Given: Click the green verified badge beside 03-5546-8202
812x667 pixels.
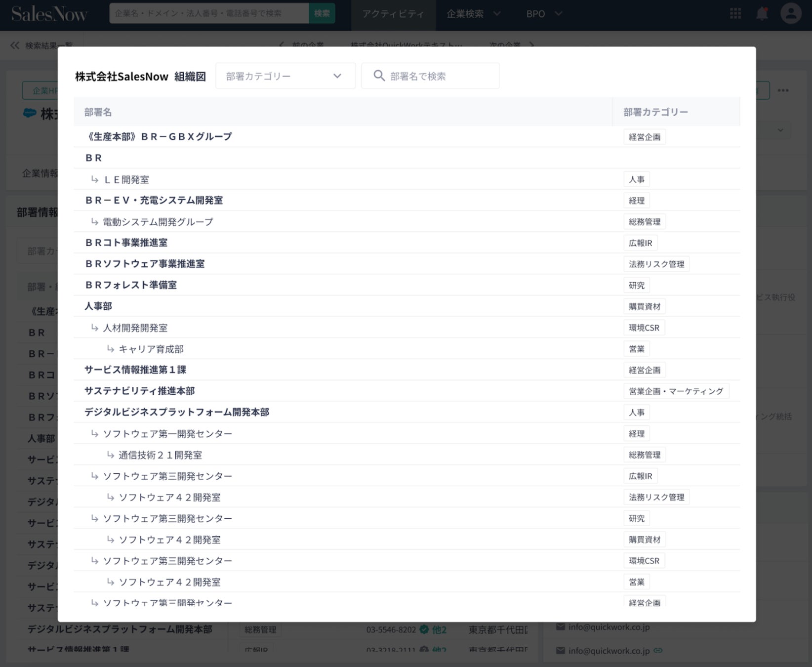Looking at the screenshot, I should tap(424, 629).
